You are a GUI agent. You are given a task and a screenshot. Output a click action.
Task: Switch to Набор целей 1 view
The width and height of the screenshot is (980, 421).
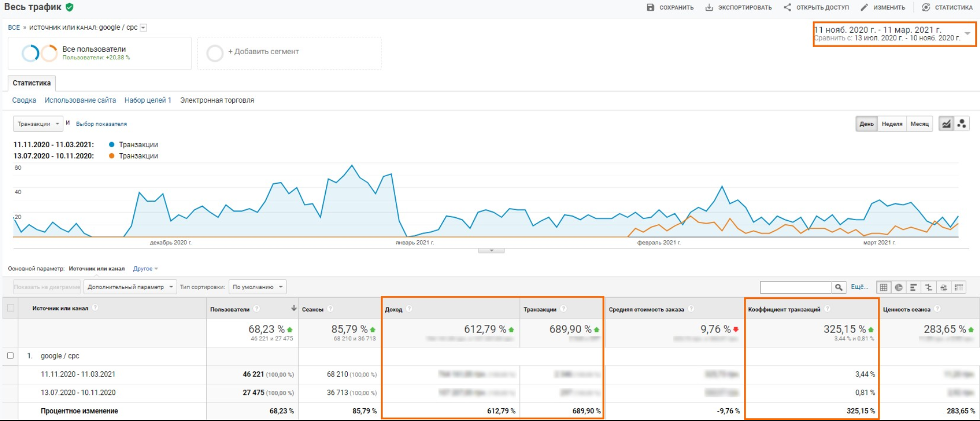point(148,100)
